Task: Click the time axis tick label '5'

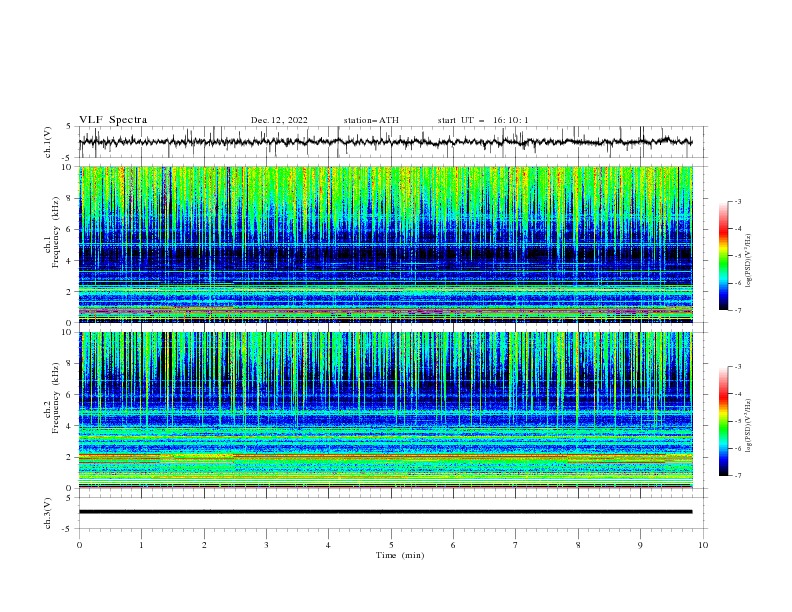Action: click(391, 545)
